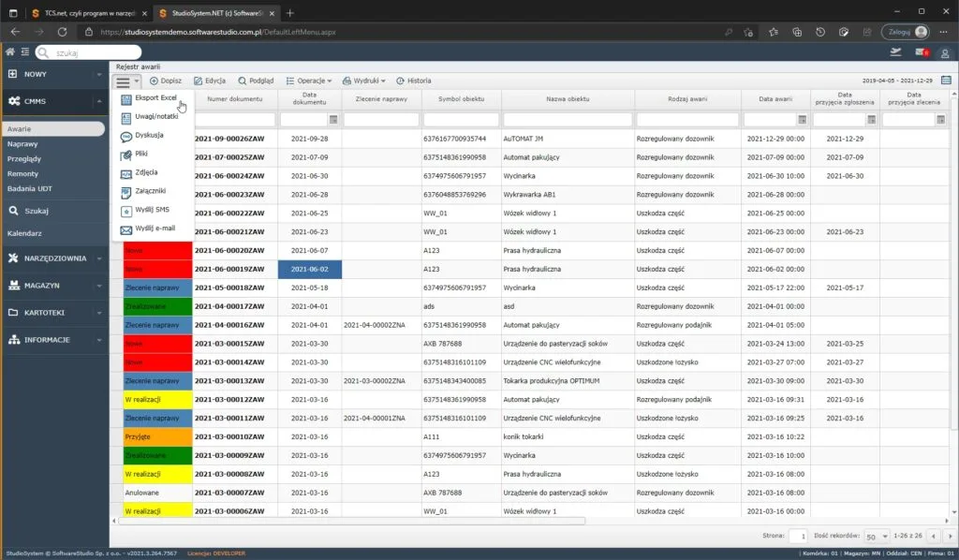The image size is (959, 560).
Task: Go back in the browser
Action: click(15, 32)
